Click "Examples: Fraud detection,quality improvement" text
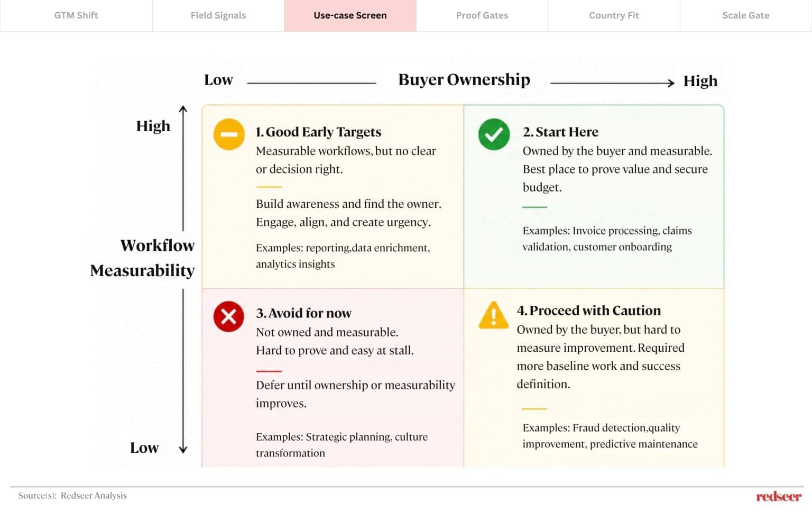Screen dimensions: 812x520 point(610,436)
